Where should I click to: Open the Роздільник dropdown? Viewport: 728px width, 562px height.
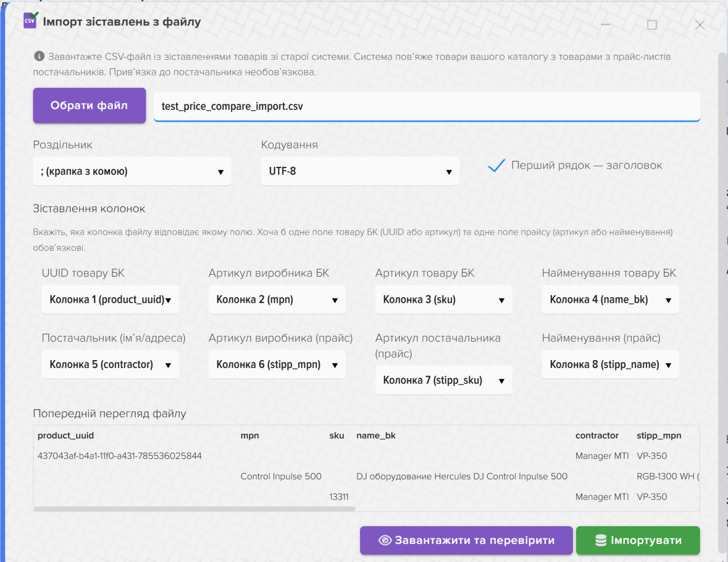(x=132, y=171)
